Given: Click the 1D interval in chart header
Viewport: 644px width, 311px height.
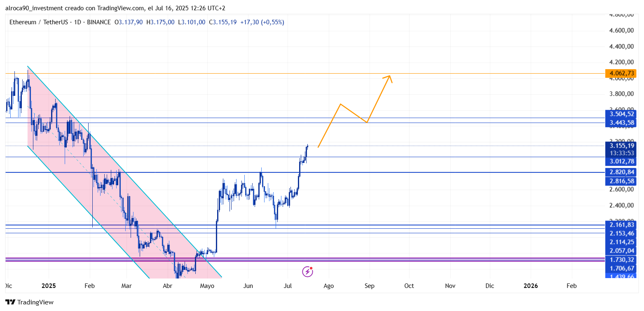Looking at the screenshot, I should click(x=77, y=22).
